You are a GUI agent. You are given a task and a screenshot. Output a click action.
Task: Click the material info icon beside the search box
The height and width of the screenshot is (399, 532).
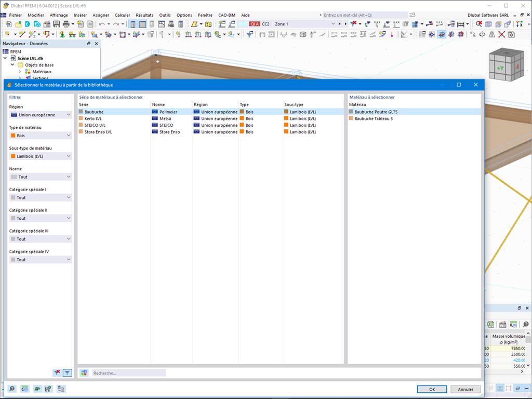click(84, 373)
